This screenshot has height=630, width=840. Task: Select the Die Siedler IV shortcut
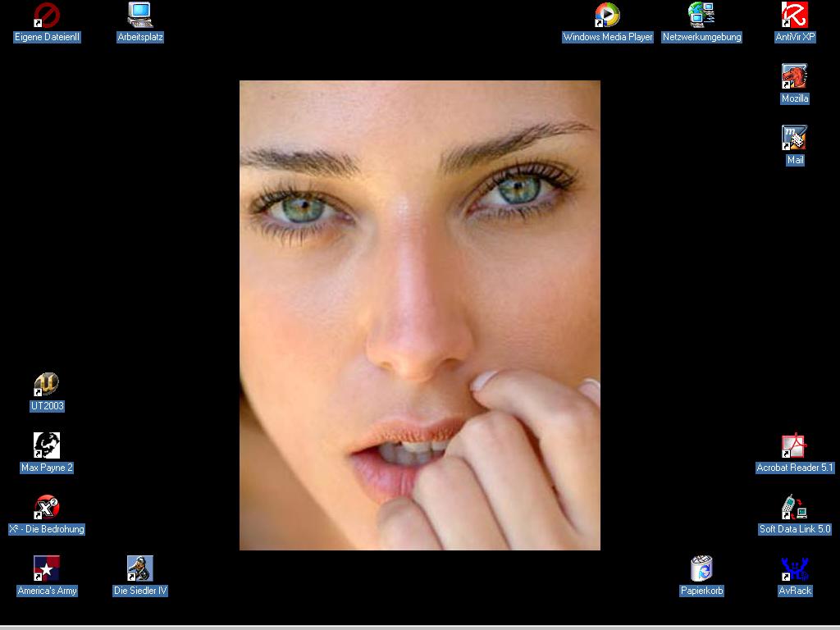(140, 569)
